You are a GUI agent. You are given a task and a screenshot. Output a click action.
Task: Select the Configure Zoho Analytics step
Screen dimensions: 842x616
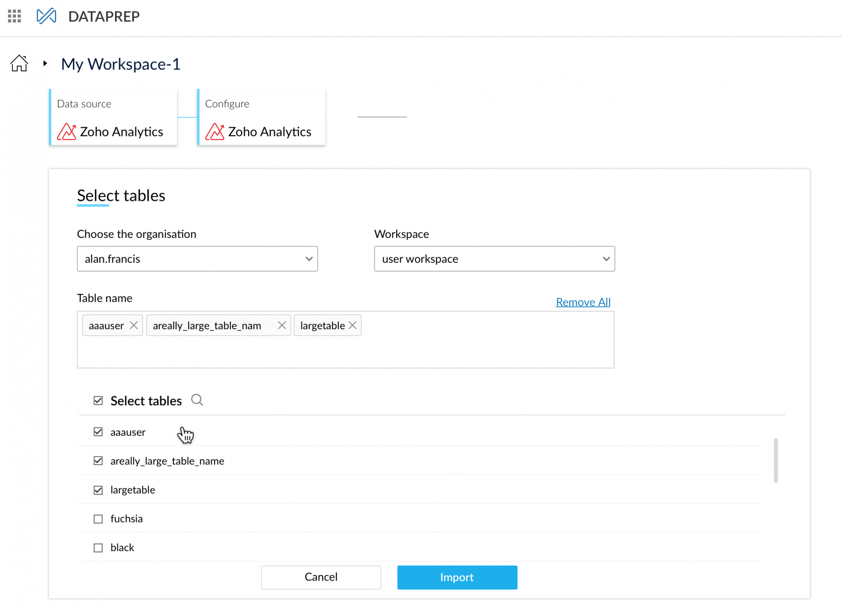pos(261,117)
